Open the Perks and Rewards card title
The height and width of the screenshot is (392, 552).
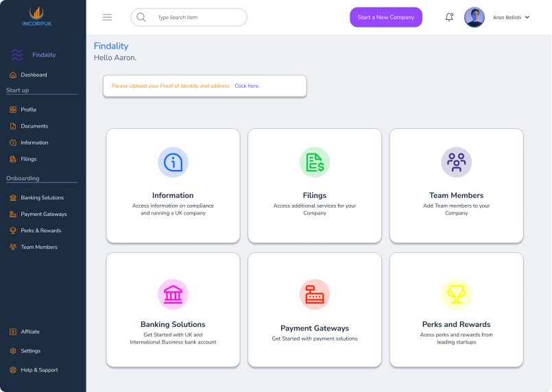click(x=456, y=324)
